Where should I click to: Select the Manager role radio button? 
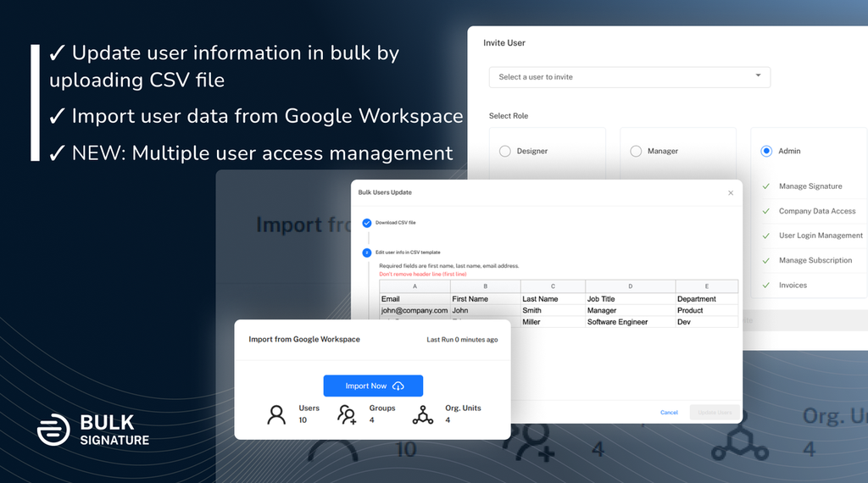(636, 151)
